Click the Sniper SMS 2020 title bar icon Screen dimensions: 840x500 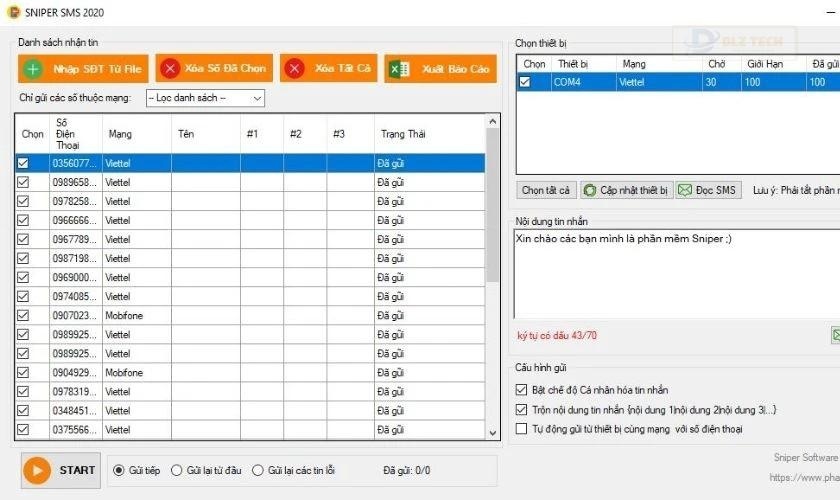click(13, 12)
